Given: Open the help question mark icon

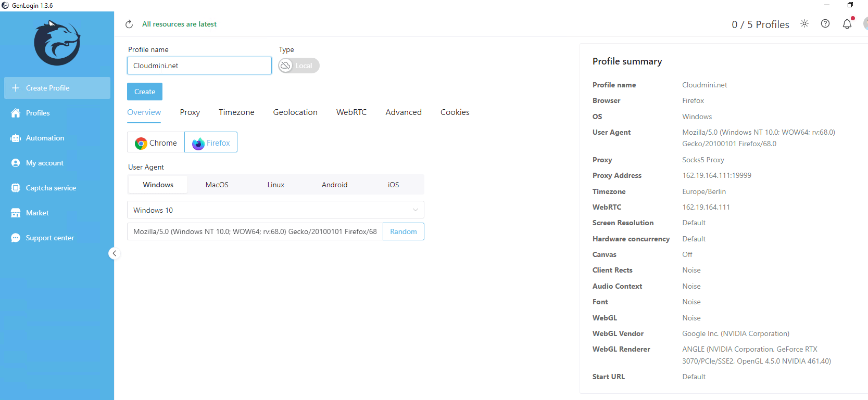Looking at the screenshot, I should (x=825, y=23).
